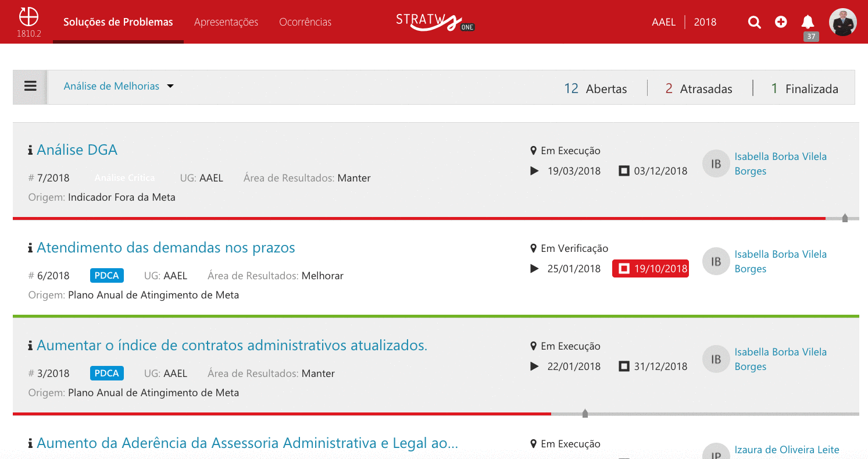Click the red overdue date 19/10/2018
868x459 pixels.
(x=651, y=269)
